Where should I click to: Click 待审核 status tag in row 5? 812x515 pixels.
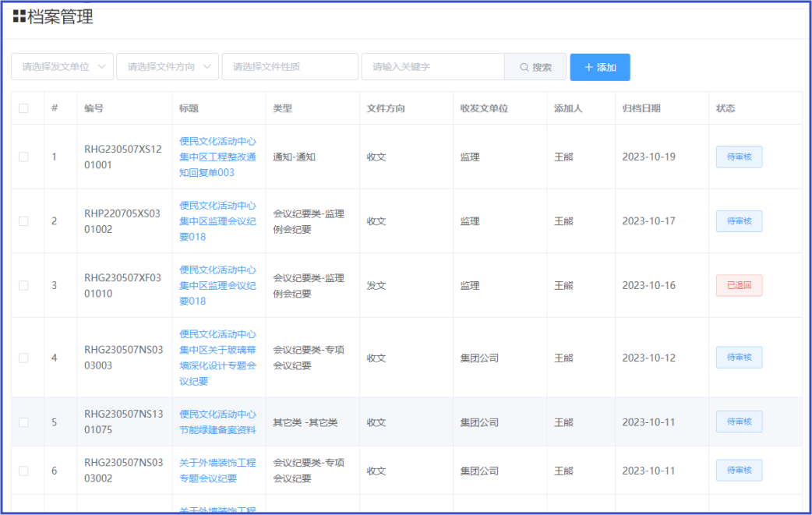[739, 422]
